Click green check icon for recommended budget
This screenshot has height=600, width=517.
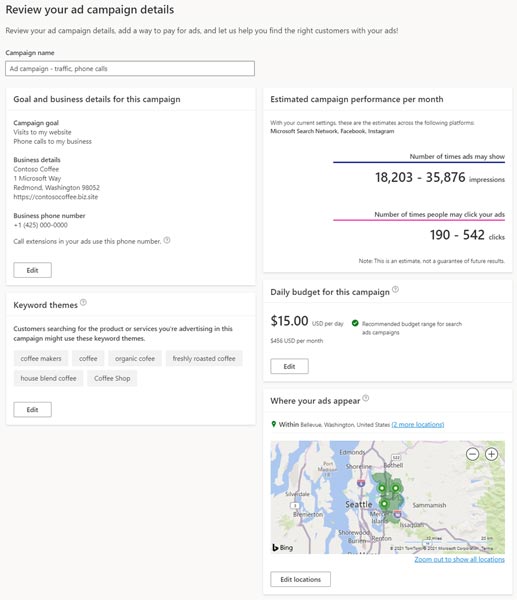point(355,323)
